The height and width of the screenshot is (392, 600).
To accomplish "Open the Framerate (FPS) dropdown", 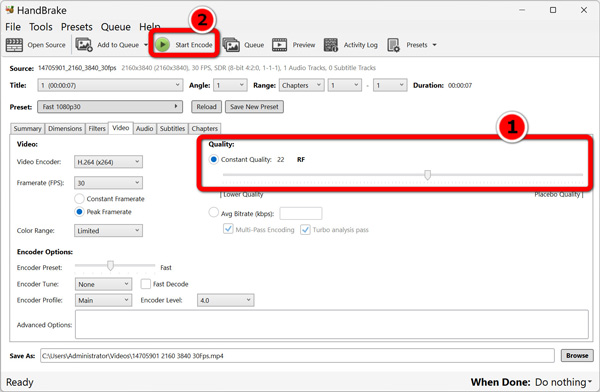I will tap(108, 183).
